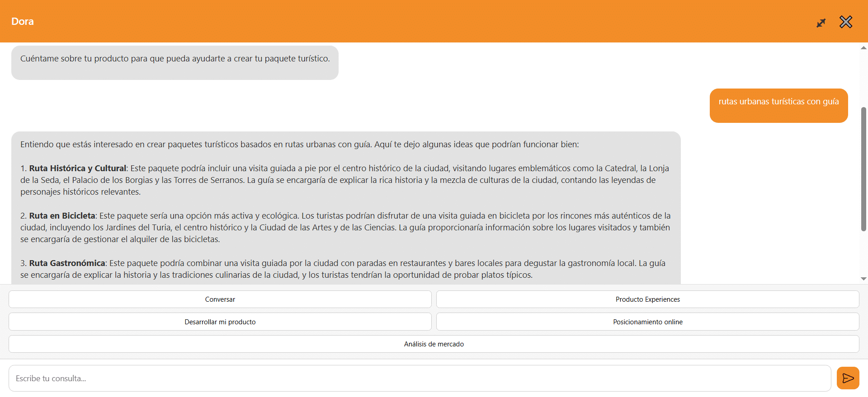Click the Dora title in header
868x397 pixels.
23,22
